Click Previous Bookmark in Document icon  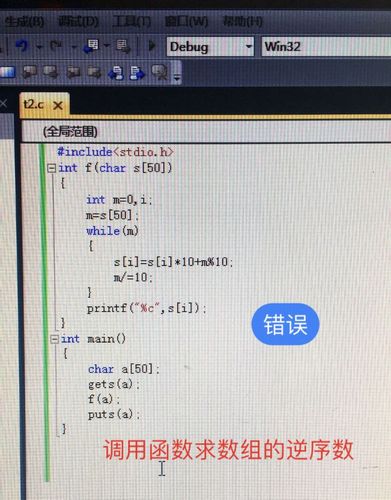tap(116, 73)
